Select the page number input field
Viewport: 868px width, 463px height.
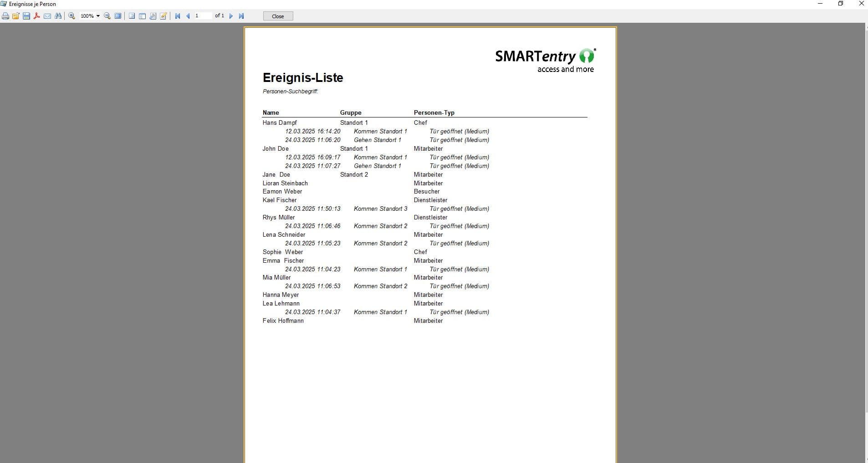203,16
